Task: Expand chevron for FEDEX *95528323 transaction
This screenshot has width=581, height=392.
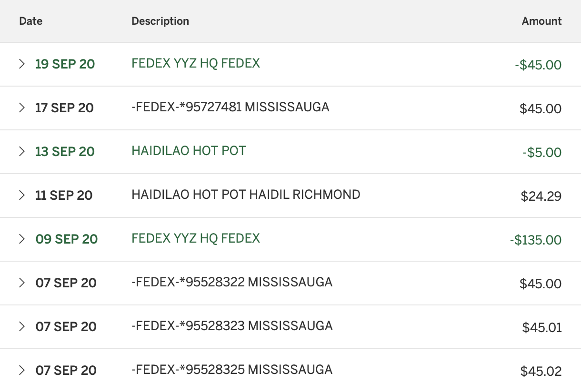Action: coord(21,327)
